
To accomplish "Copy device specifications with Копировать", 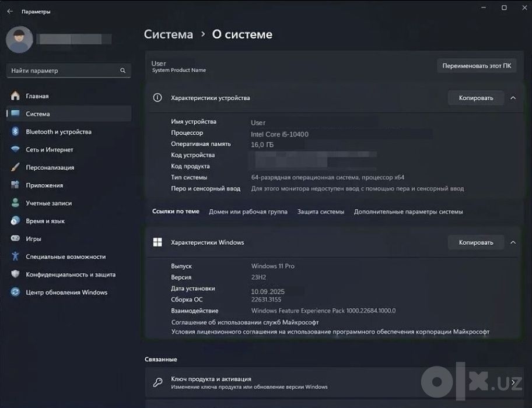I will coord(476,98).
